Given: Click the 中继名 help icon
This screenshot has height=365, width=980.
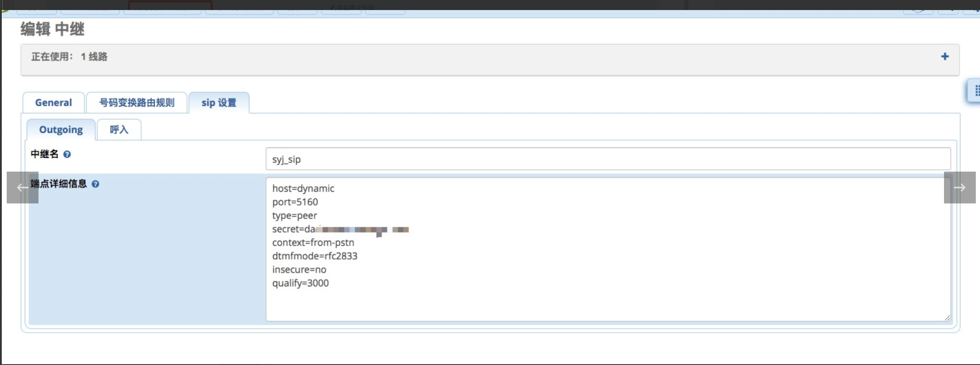Looking at the screenshot, I should point(67,154).
